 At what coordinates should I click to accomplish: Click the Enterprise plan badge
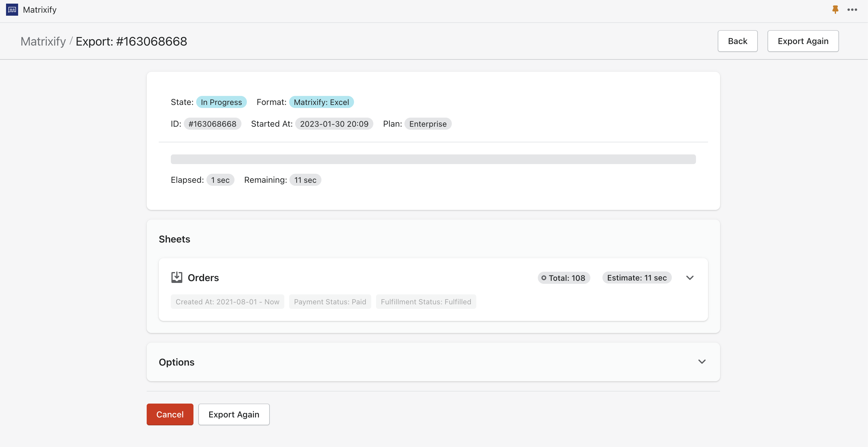(x=428, y=124)
